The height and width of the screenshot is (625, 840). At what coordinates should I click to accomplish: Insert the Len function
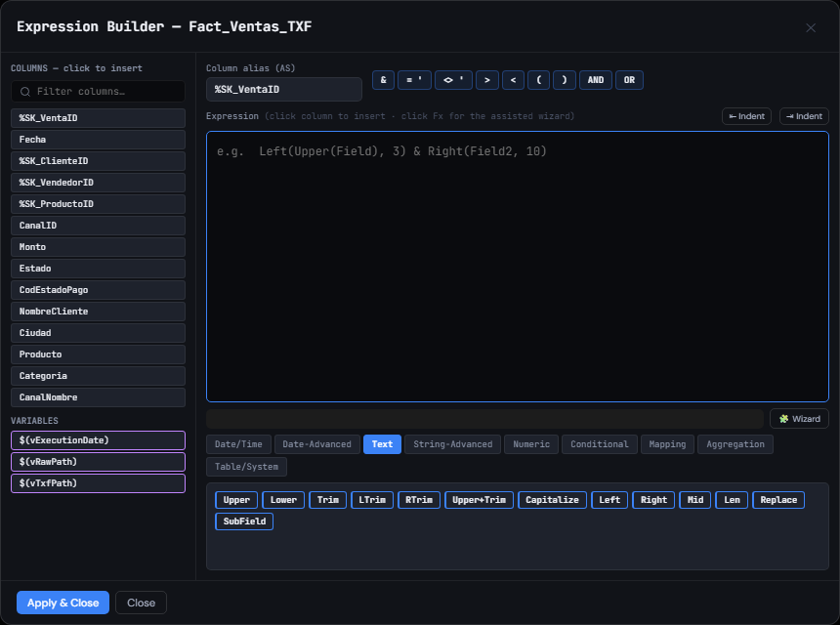coord(732,500)
